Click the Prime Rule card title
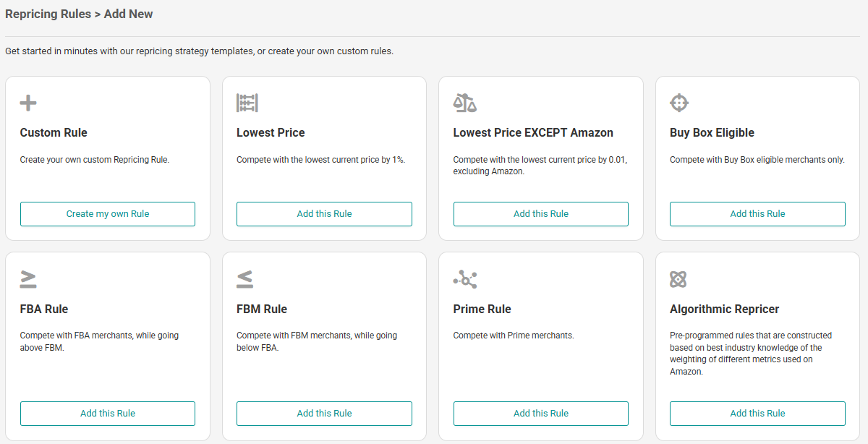 pos(482,309)
